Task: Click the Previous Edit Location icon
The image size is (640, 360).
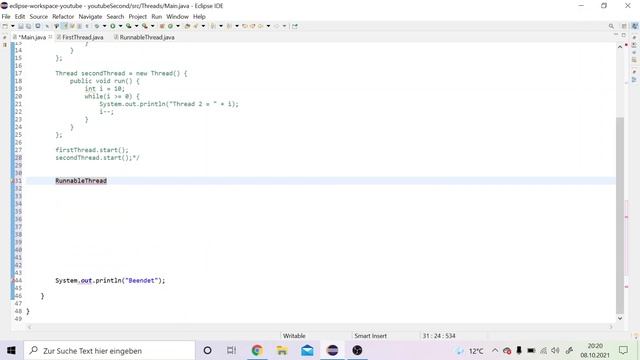Action: [244, 26]
